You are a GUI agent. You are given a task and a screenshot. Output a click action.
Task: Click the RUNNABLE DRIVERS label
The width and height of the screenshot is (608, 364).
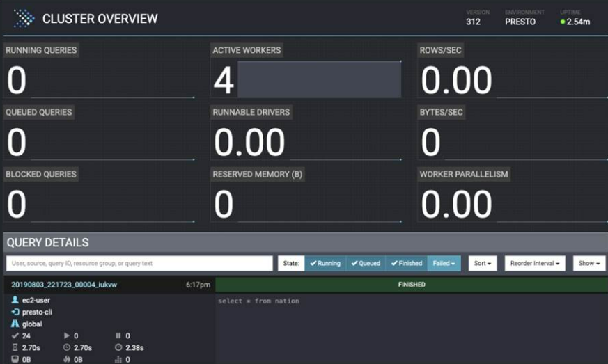[x=251, y=112]
